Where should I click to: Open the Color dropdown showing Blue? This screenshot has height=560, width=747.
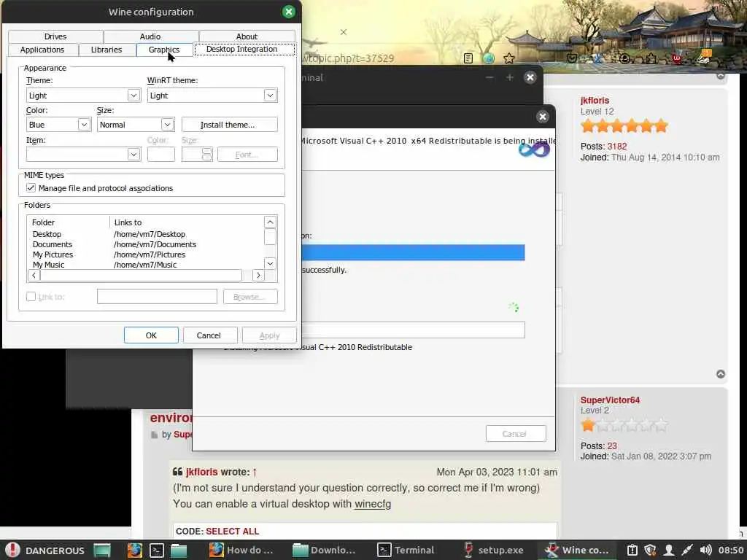[58, 125]
